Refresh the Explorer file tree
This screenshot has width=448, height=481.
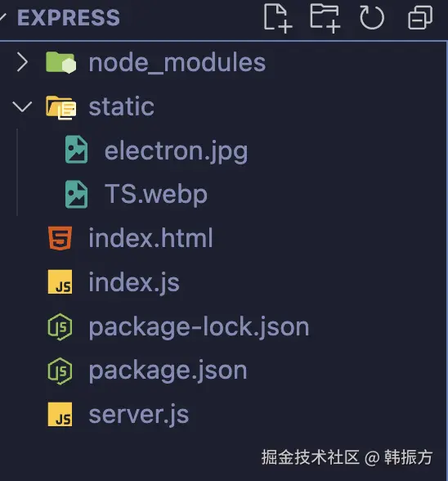click(372, 18)
